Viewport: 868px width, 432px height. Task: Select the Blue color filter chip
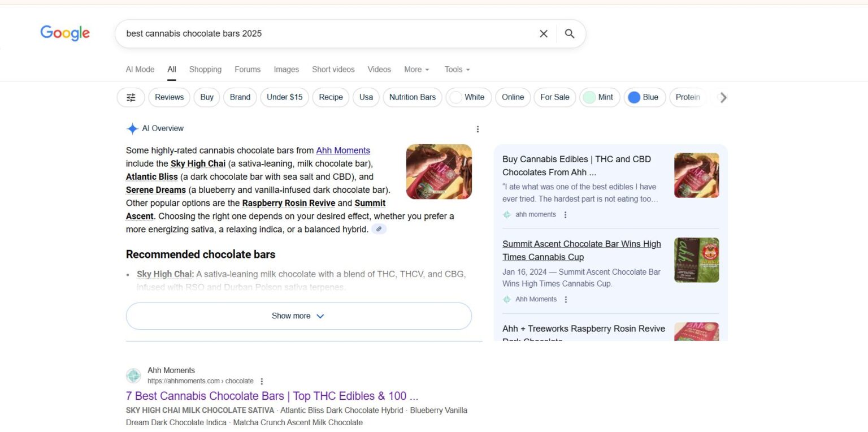click(644, 97)
